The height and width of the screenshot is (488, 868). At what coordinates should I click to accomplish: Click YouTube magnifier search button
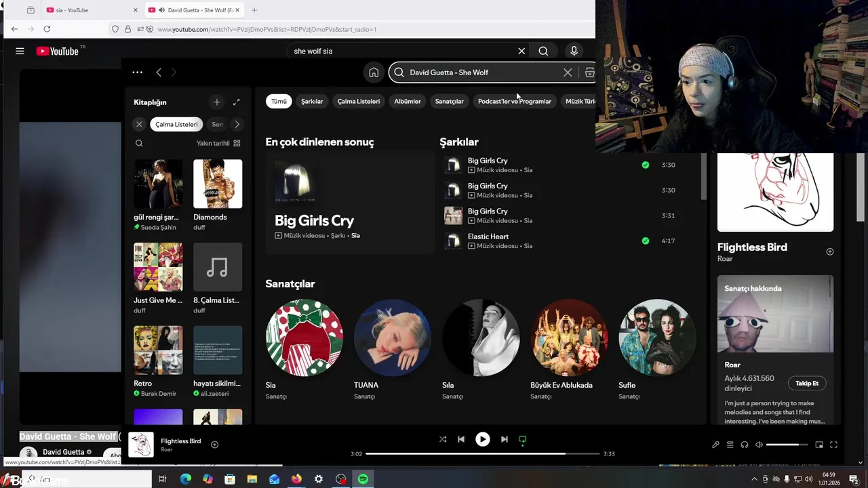[543, 51]
